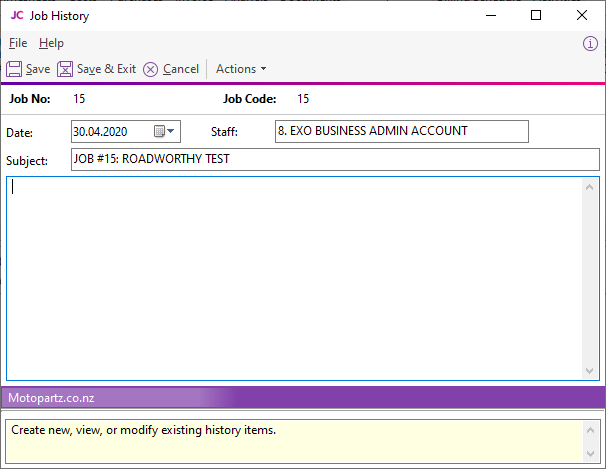Click the Cancel circle-x icon
This screenshot has width=606, height=469.
pos(150,69)
